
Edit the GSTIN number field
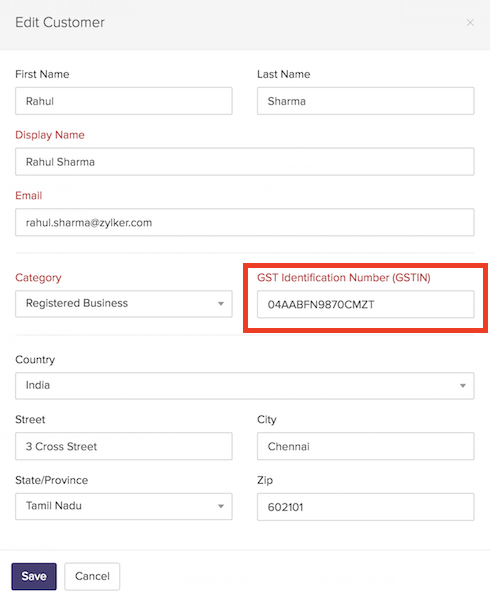tap(366, 305)
